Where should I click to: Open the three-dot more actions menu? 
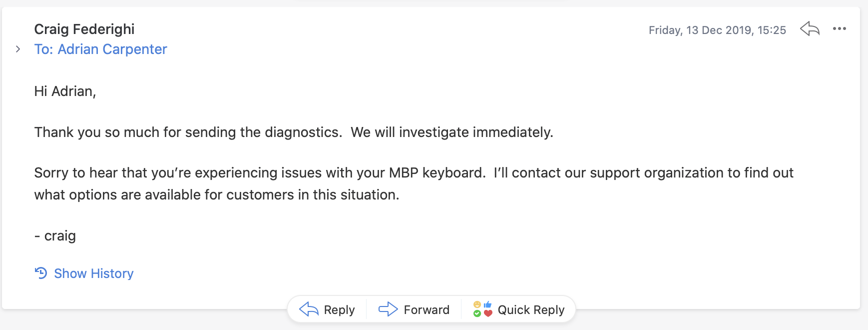[x=839, y=29]
